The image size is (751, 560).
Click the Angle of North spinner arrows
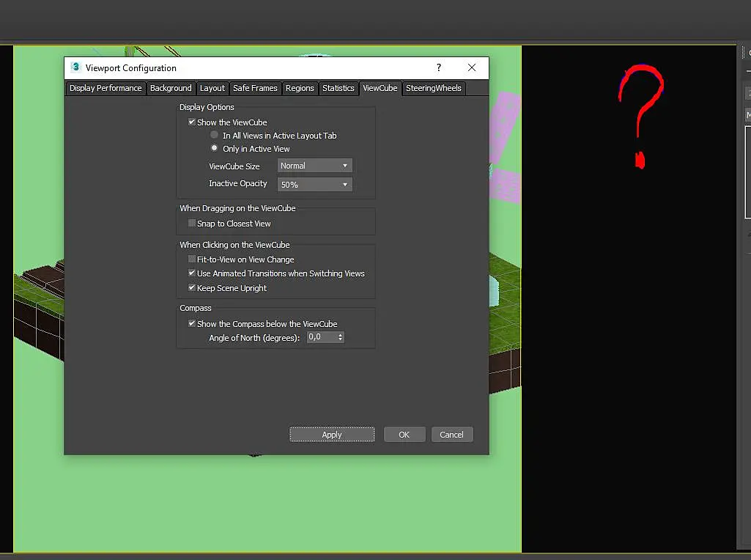[x=340, y=337]
